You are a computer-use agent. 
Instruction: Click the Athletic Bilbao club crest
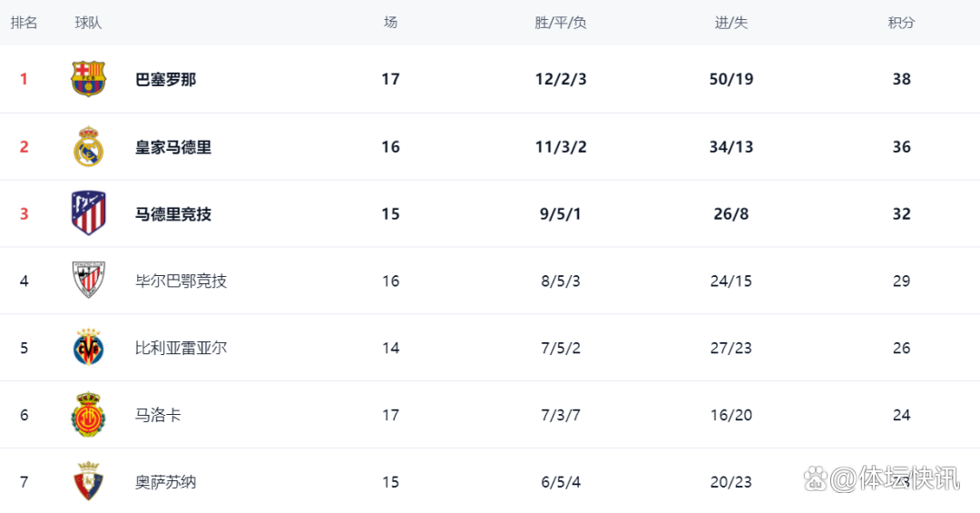[x=88, y=281]
